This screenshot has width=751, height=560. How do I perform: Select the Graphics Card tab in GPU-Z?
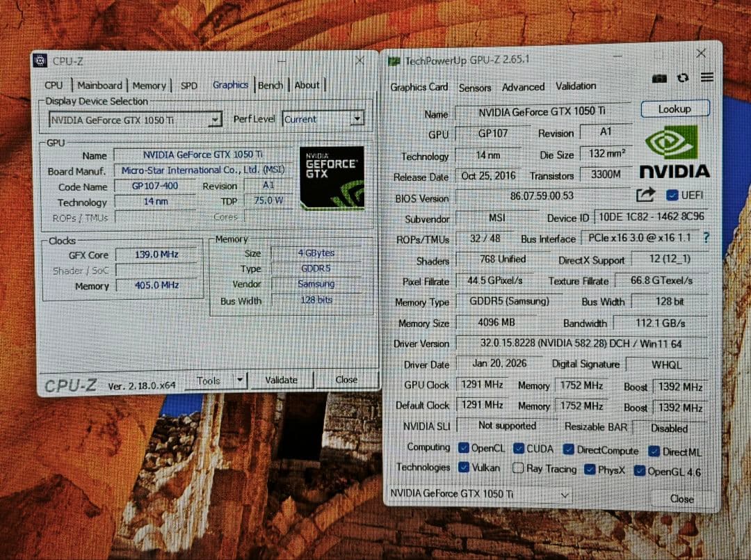[419, 87]
